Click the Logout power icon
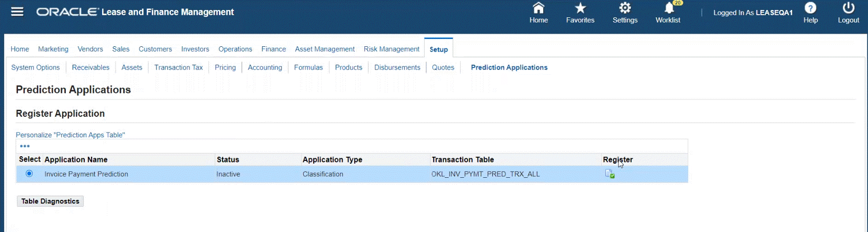The height and width of the screenshot is (232, 868). [x=849, y=13]
